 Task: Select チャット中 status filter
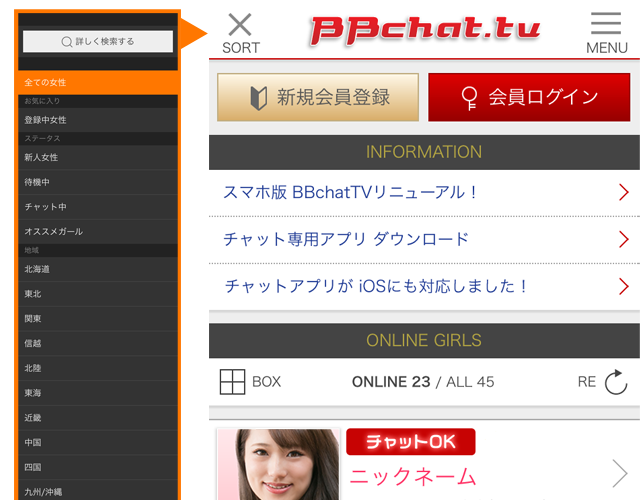[x=98, y=207]
